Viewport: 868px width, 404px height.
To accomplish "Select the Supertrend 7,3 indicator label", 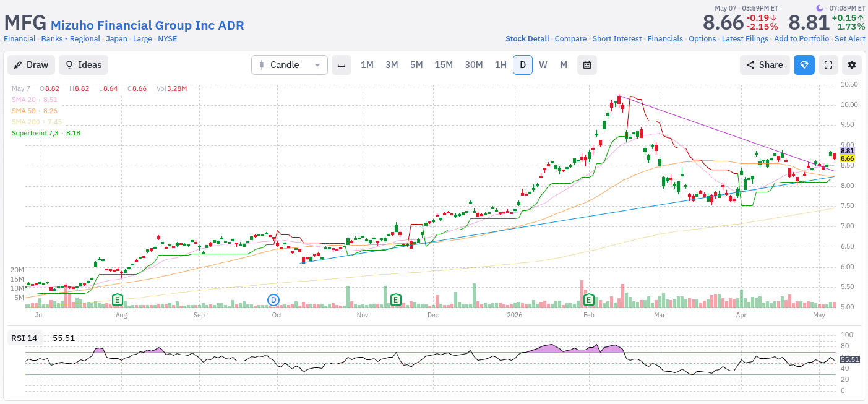I will [x=46, y=133].
